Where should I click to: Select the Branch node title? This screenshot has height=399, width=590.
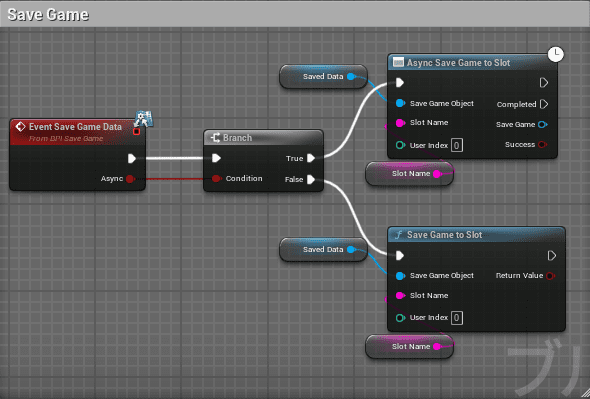point(237,138)
